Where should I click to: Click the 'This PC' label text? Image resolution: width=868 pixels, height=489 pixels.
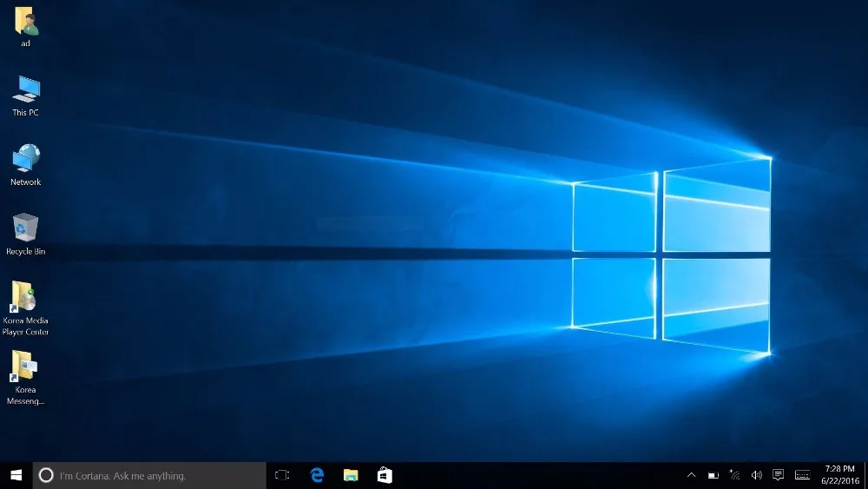(25, 112)
